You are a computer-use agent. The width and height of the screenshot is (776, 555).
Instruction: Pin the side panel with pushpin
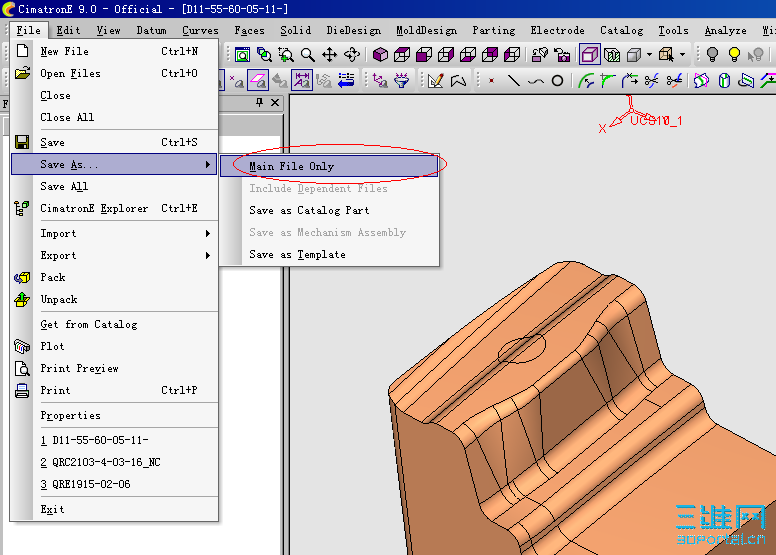point(259,102)
